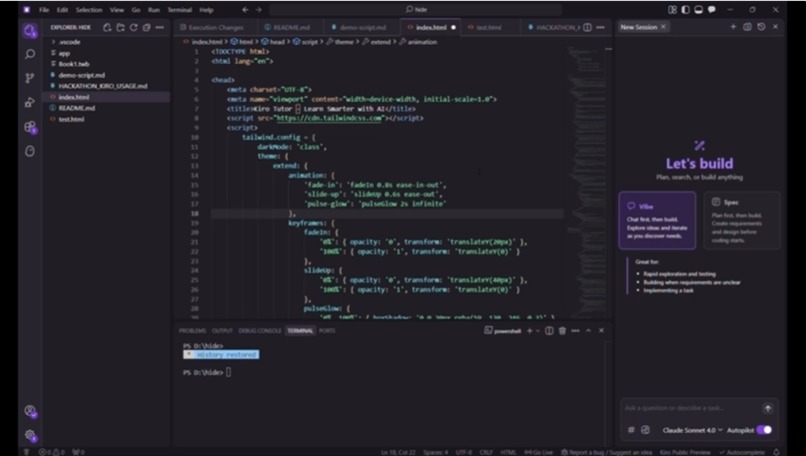Open the tailwindcss CDN link in code

pos(329,118)
